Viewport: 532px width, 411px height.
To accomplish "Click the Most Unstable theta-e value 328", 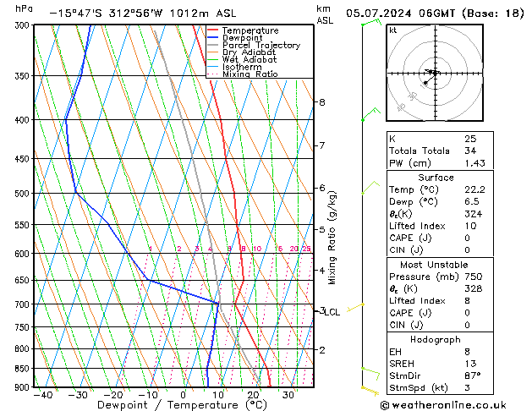I will pos(474,288).
